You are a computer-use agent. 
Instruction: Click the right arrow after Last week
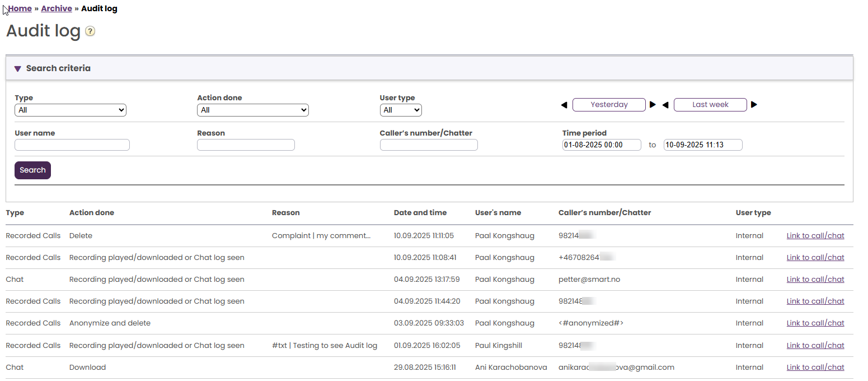click(x=754, y=105)
